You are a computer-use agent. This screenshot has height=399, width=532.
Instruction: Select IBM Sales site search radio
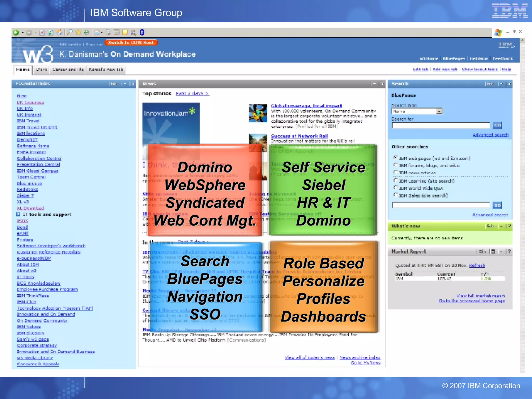[x=395, y=195]
